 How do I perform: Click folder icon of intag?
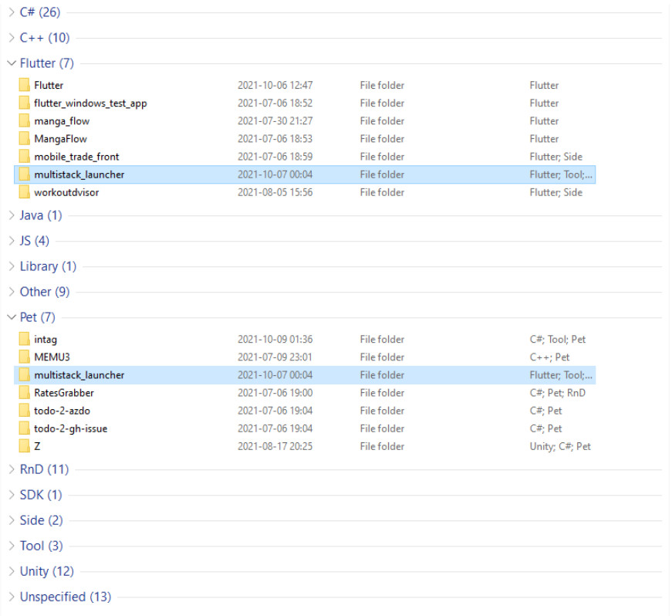click(25, 340)
